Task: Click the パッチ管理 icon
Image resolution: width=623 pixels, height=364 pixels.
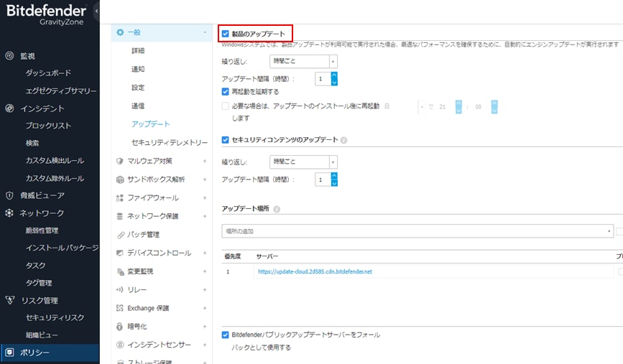Action: tap(121, 235)
